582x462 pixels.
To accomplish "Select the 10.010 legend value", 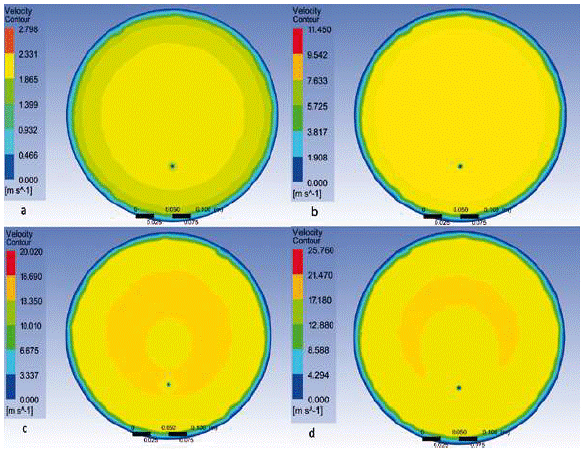I will click(x=31, y=326).
